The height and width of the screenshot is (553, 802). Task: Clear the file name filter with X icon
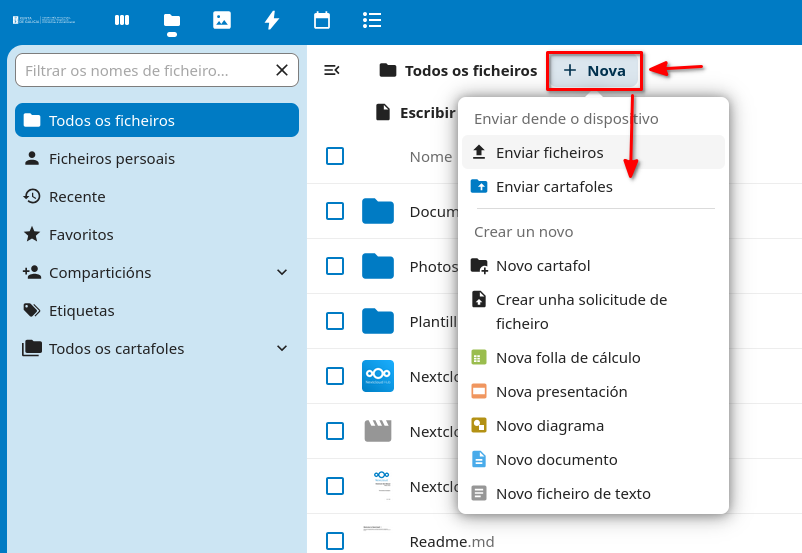pos(282,70)
